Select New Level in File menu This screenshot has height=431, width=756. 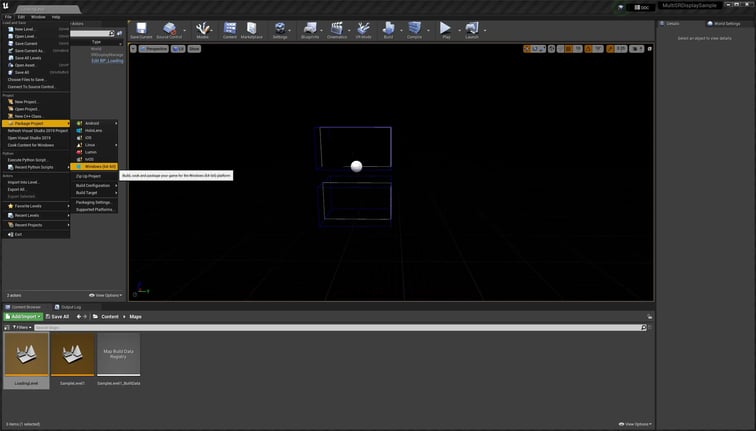[36, 29]
